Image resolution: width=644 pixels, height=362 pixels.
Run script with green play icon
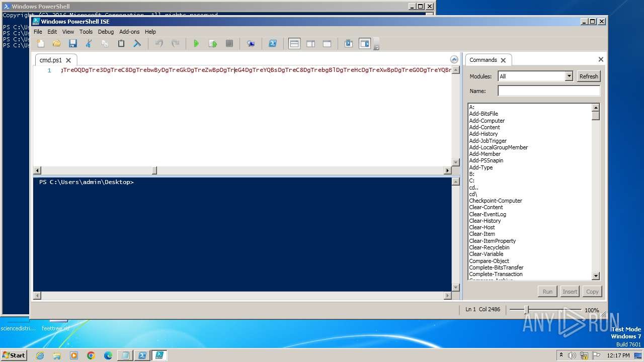click(x=196, y=44)
